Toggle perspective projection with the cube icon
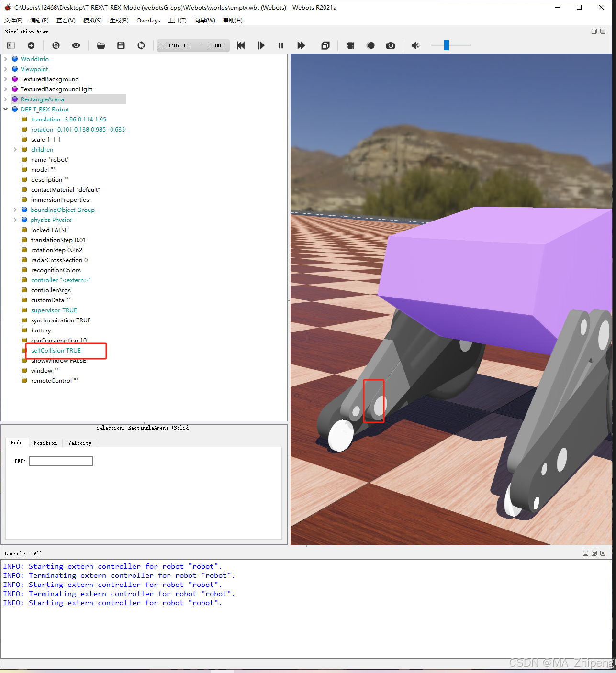This screenshot has width=616, height=673. pos(325,45)
